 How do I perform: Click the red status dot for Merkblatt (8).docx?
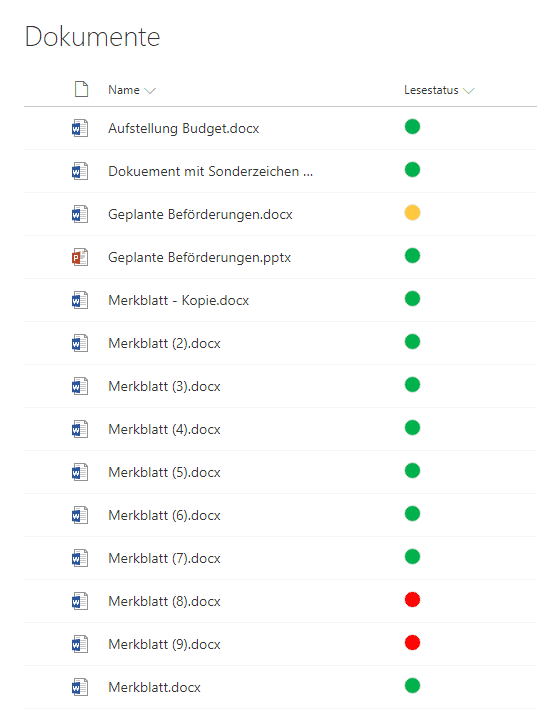(x=412, y=600)
